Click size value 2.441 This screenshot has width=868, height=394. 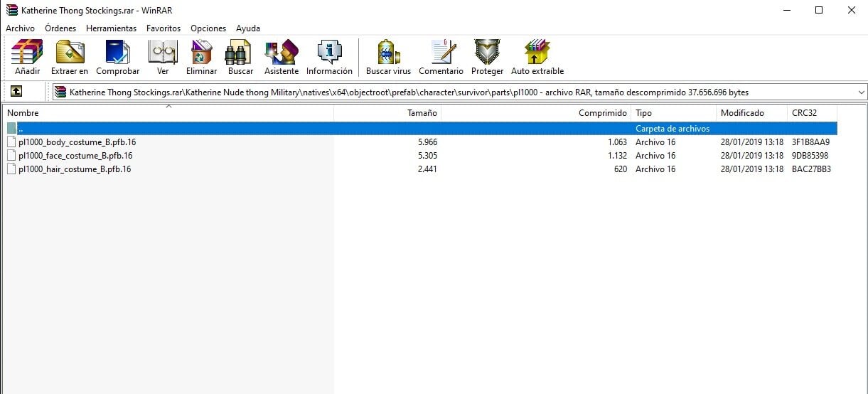(x=427, y=169)
